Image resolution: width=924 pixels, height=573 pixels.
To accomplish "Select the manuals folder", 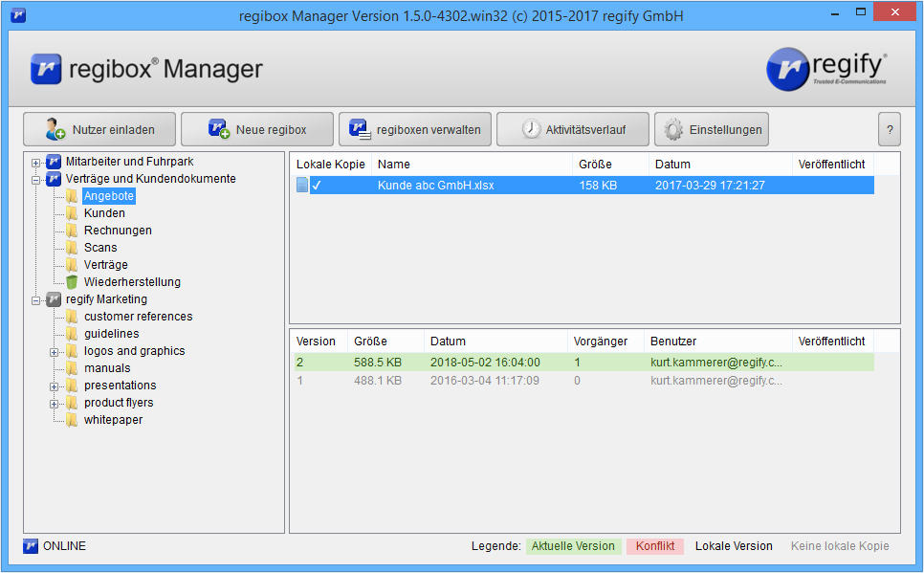I will coord(107,368).
